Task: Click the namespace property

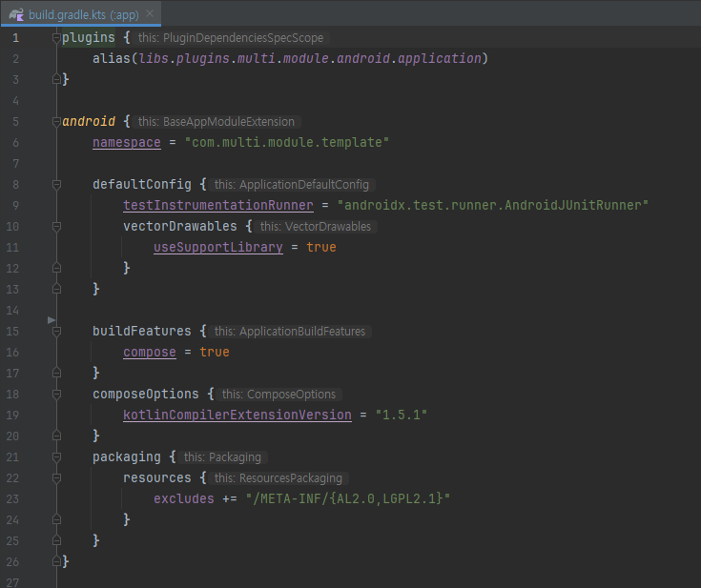Action: (127, 143)
